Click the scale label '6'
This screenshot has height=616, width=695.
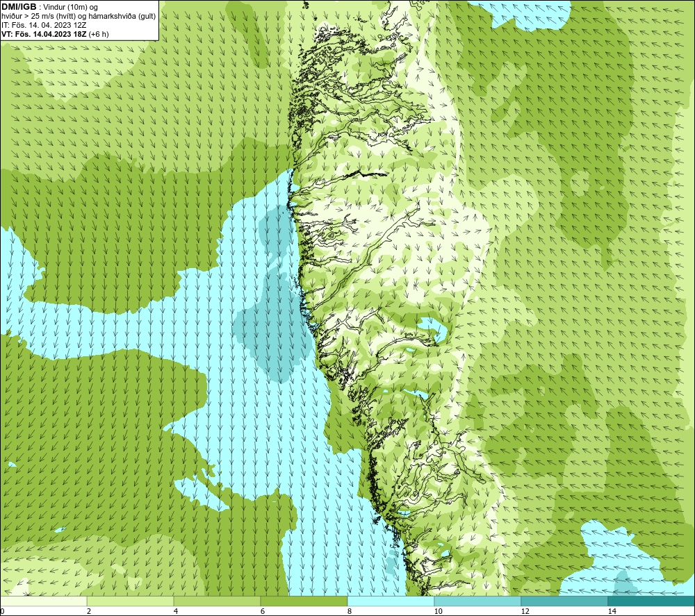[263, 612]
